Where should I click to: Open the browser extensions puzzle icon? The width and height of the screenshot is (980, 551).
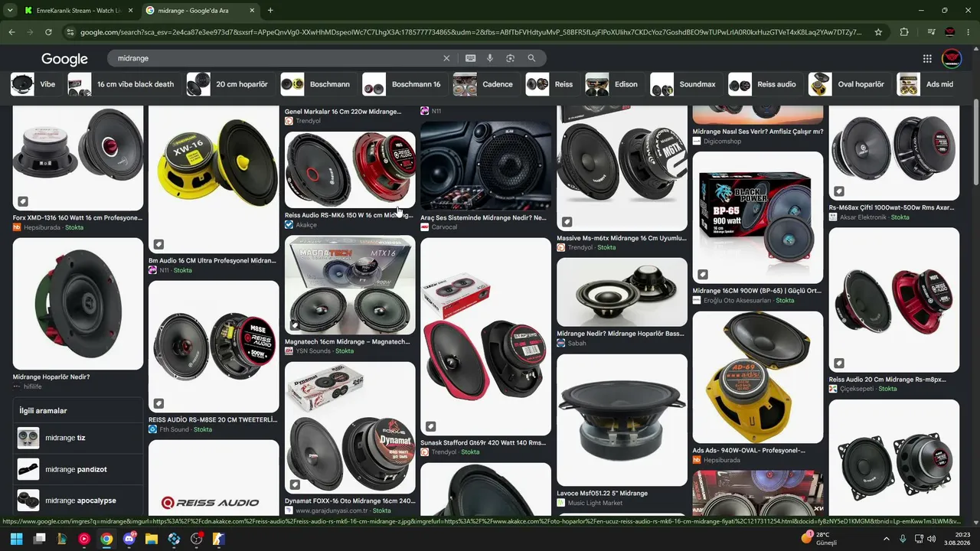(x=904, y=32)
